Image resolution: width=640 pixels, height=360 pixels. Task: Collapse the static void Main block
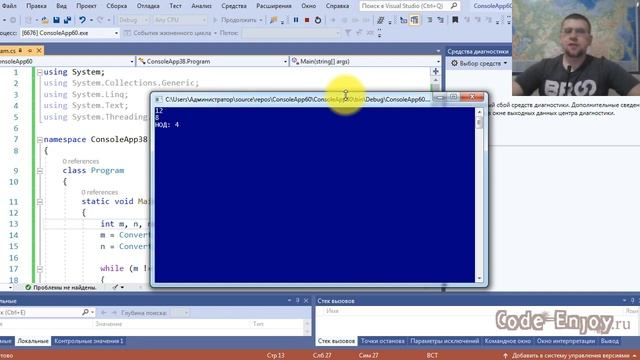pos(40,202)
